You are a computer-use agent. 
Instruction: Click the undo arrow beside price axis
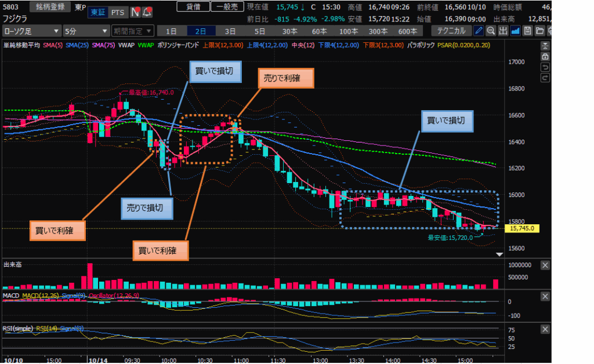545,67
